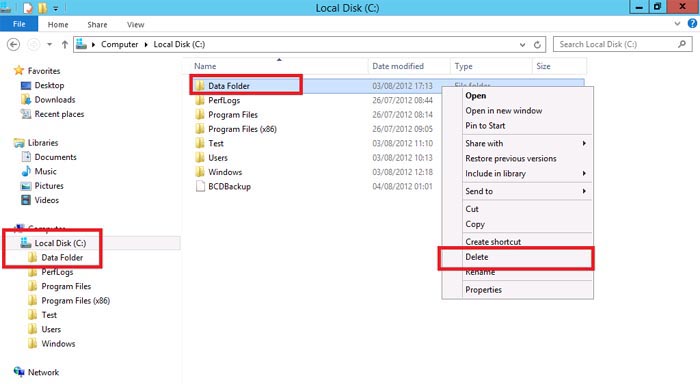The height and width of the screenshot is (384, 700).
Task: Sort by the Size column header
Action: [x=543, y=66]
